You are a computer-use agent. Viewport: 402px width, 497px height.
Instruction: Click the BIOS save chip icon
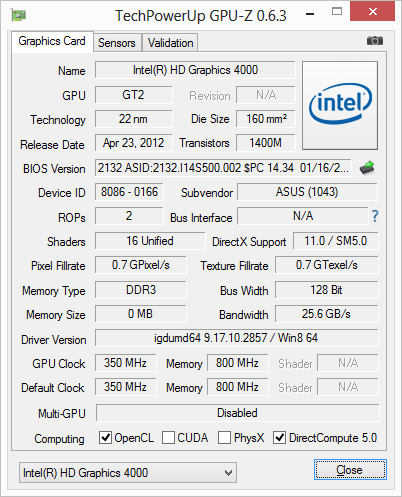click(x=367, y=168)
